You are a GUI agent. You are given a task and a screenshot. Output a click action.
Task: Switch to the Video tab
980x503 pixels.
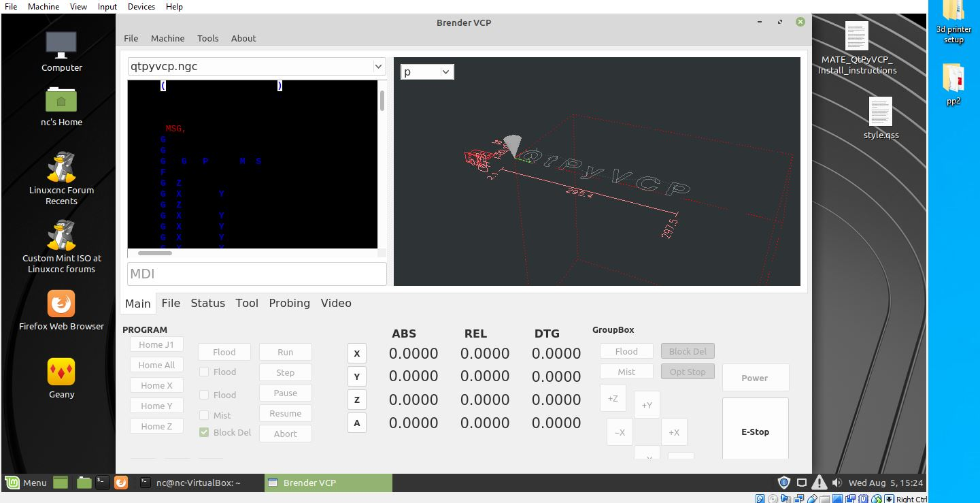coord(336,303)
